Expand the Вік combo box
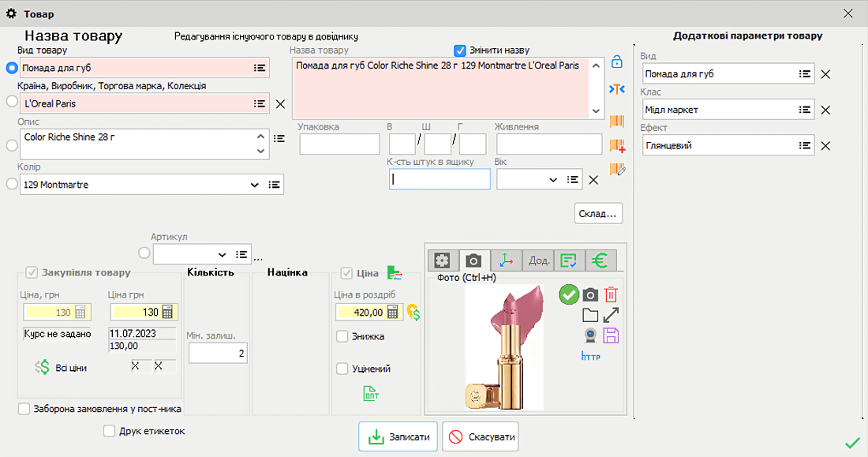Viewport: 868px width, 457px height. (553, 179)
